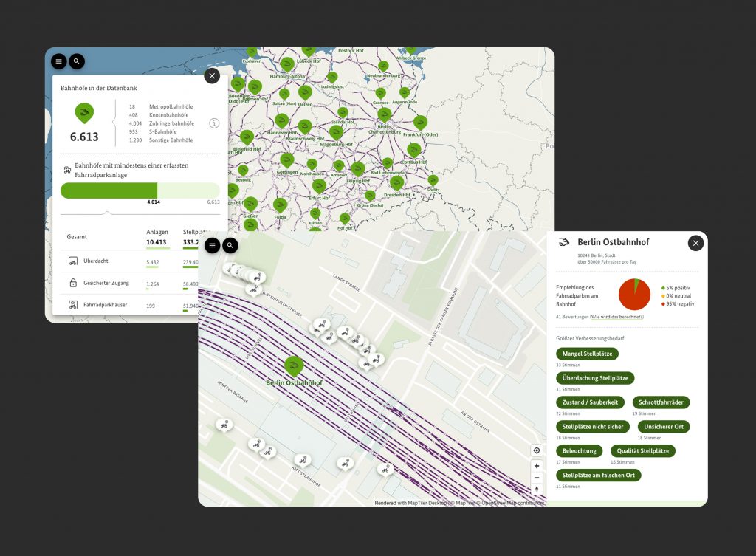Click the search icon on the Germany overview map
The image size is (756, 556).
[x=76, y=61]
